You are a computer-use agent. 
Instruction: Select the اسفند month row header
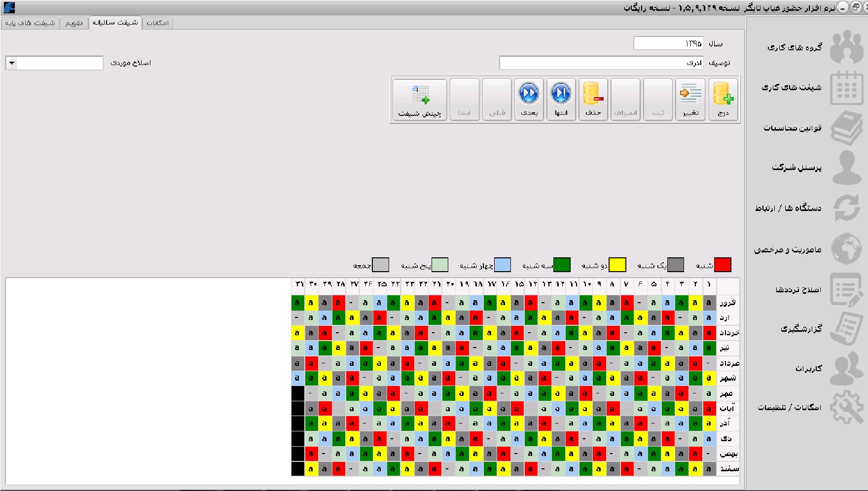(728, 469)
